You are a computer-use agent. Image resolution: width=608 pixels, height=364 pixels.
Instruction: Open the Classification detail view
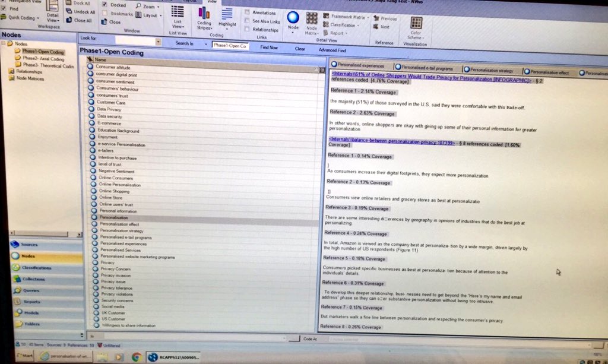coord(341,25)
